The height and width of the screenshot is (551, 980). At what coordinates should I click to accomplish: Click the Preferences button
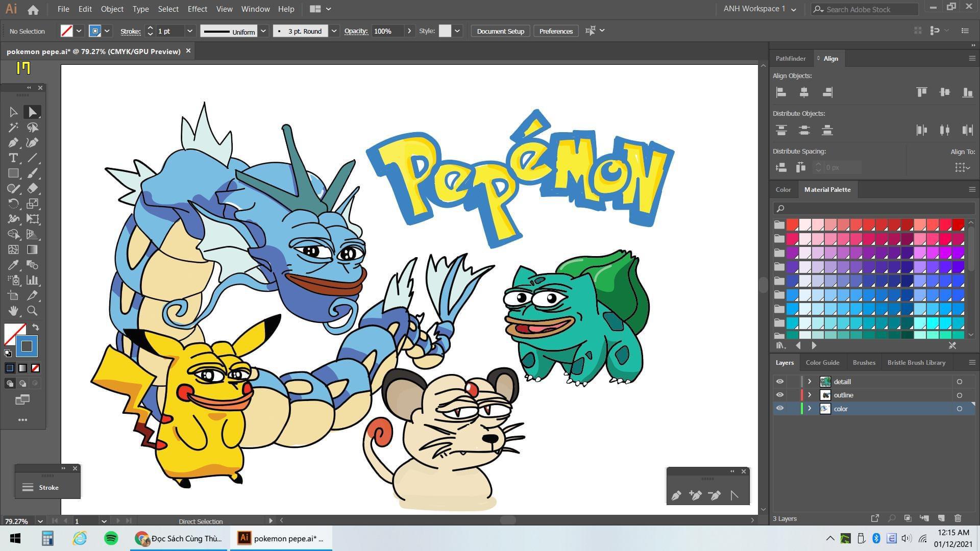pos(556,31)
